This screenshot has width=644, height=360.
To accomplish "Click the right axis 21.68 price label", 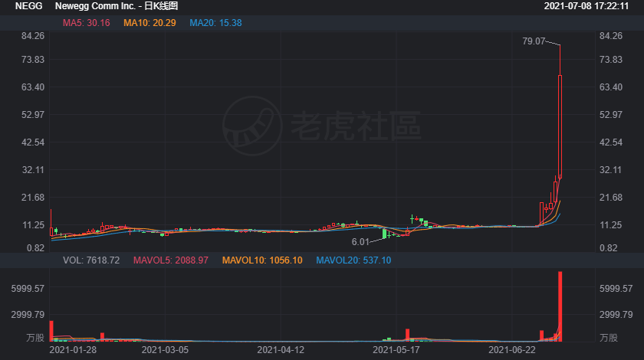I will [x=611, y=198].
